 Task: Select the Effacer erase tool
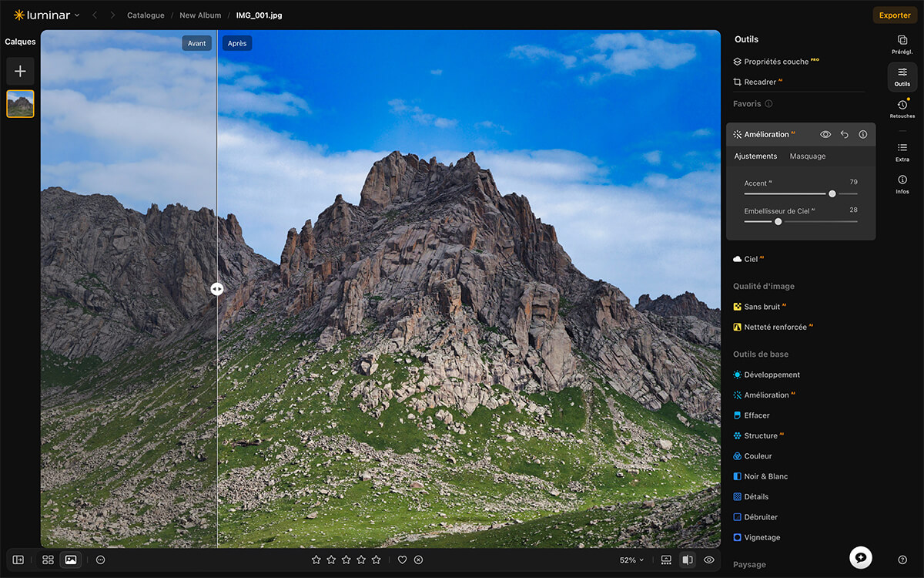click(x=751, y=415)
